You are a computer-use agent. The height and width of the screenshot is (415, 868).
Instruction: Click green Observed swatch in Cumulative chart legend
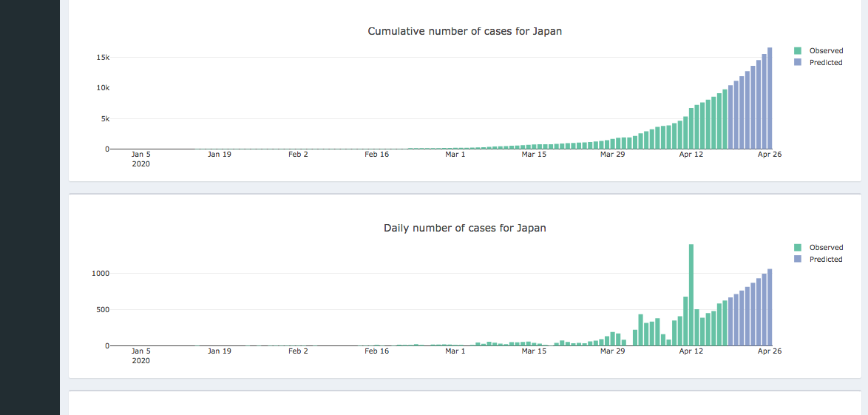(x=798, y=51)
